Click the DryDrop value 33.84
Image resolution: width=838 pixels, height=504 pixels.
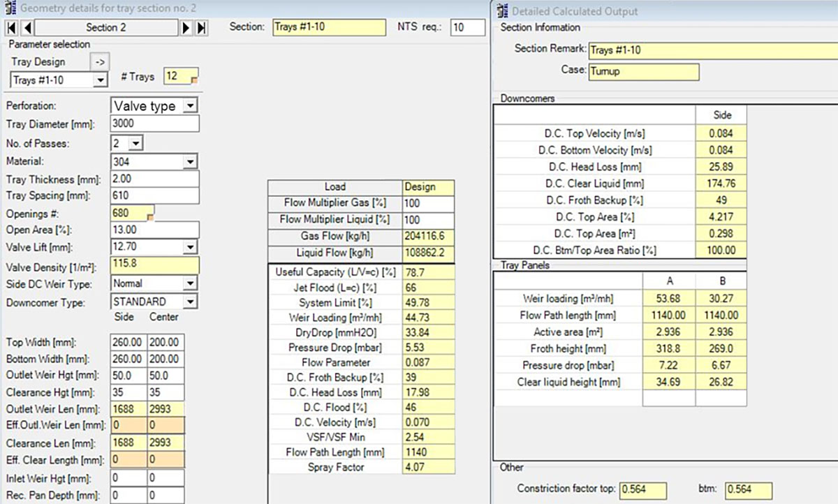point(428,333)
